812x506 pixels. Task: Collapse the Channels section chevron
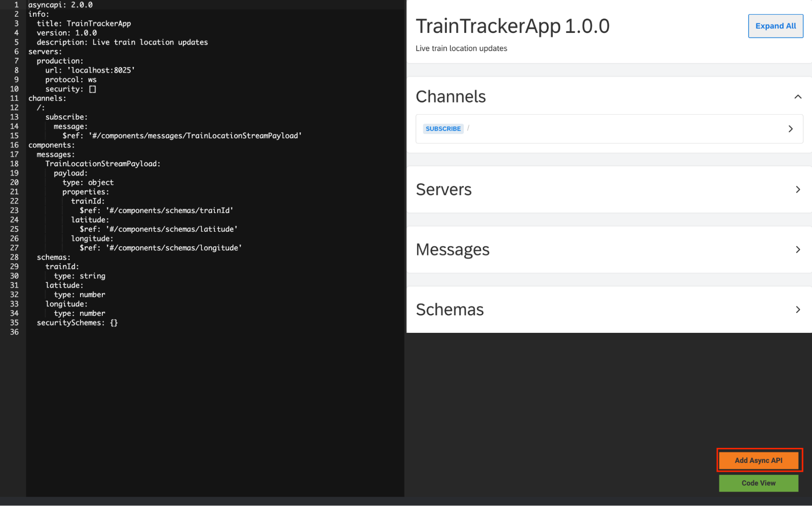click(x=797, y=97)
